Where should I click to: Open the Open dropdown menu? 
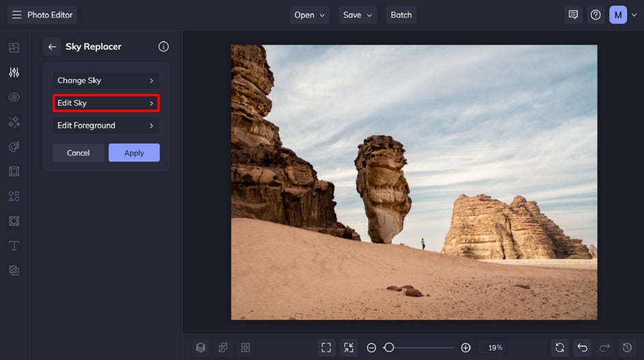click(309, 15)
